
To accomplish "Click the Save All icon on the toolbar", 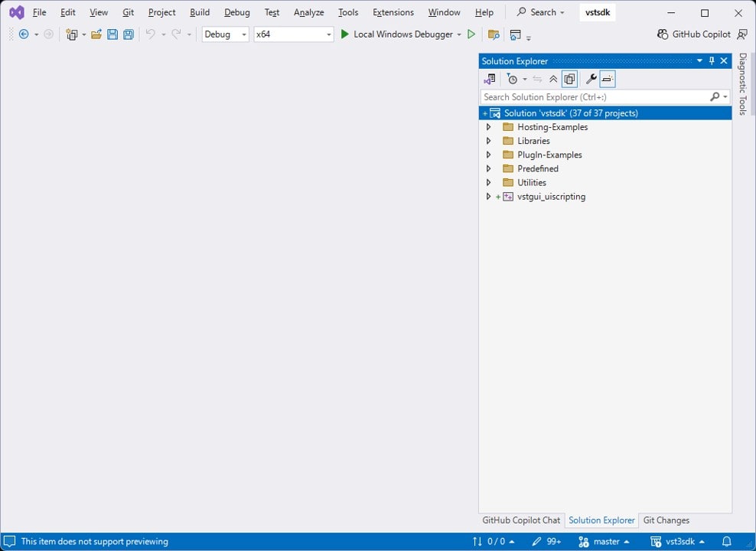I will click(x=127, y=34).
